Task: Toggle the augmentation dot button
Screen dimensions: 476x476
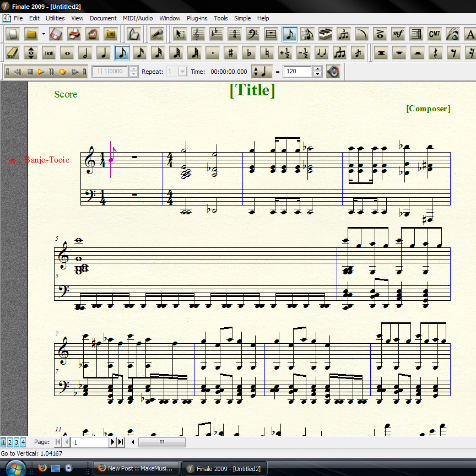Action: click(214, 53)
